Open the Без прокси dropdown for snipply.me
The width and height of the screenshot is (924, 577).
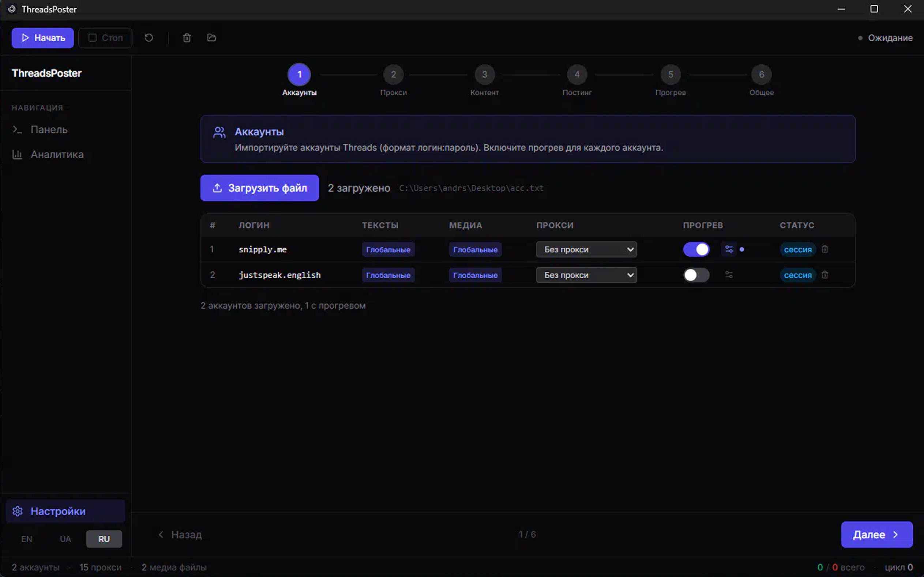point(586,249)
